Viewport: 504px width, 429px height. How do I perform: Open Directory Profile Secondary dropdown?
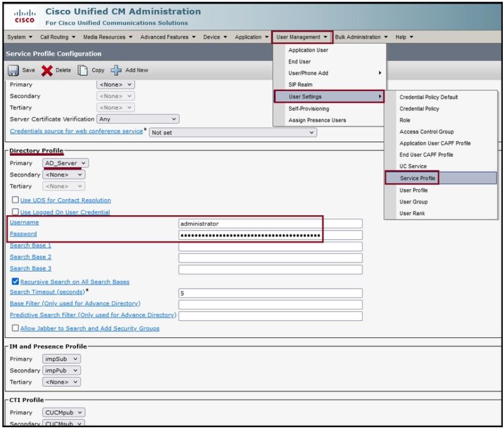point(63,175)
